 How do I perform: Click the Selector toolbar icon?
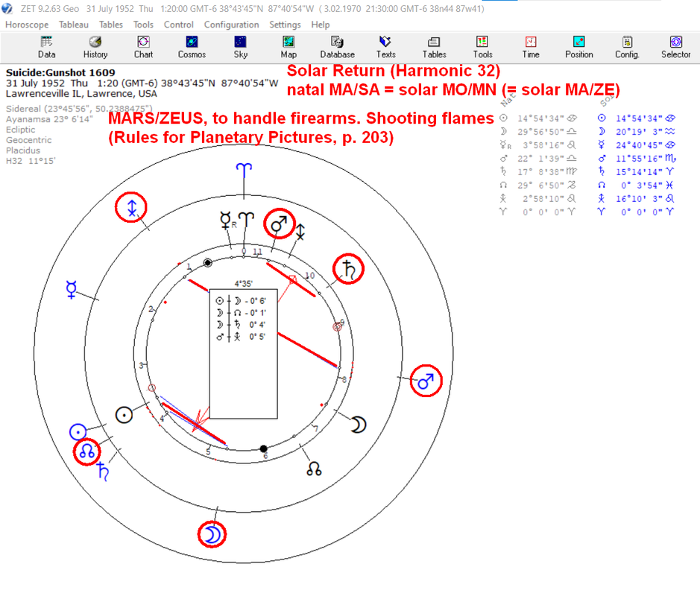click(676, 47)
